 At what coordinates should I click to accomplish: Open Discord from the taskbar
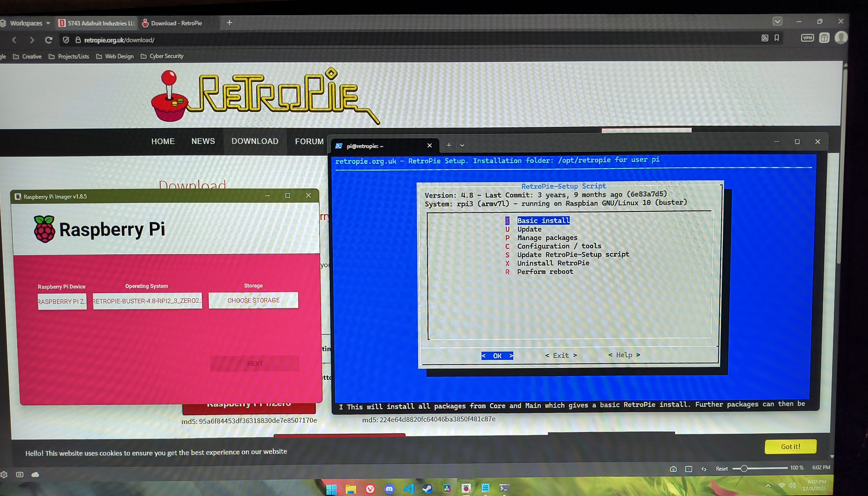pyautogui.click(x=389, y=489)
